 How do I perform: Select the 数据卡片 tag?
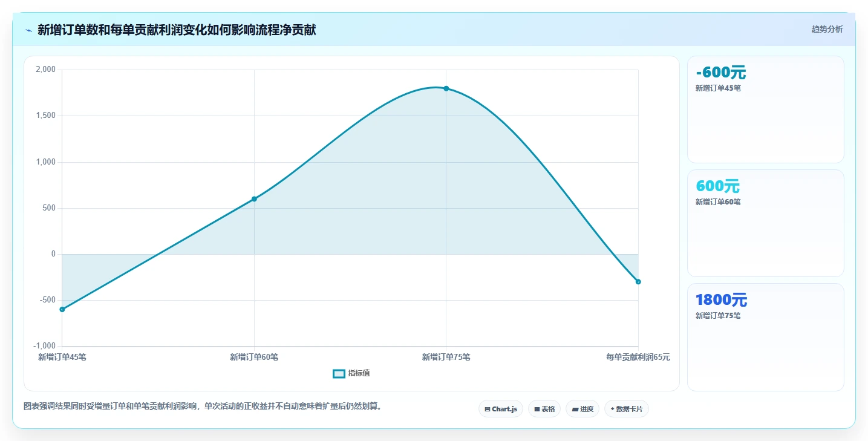point(626,409)
